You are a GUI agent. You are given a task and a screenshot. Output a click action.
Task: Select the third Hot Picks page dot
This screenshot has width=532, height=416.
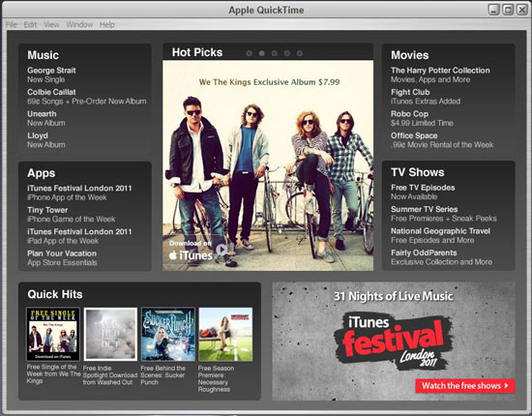(x=274, y=53)
